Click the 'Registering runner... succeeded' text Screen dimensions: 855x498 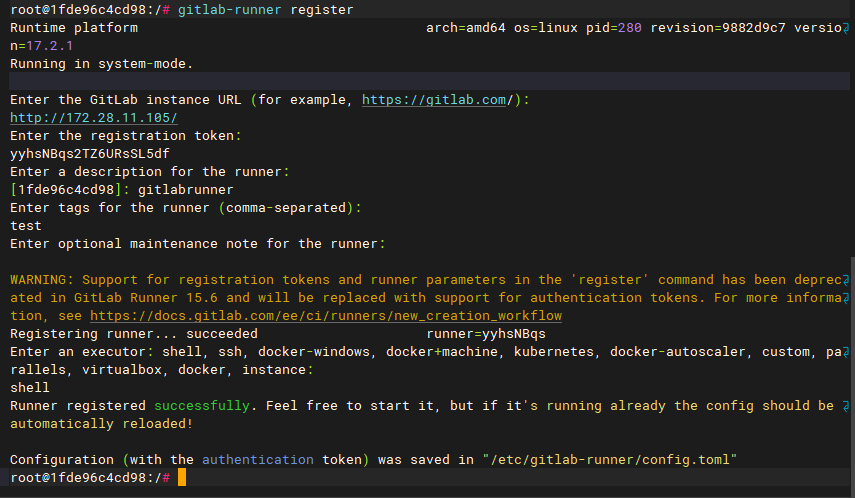pos(134,334)
